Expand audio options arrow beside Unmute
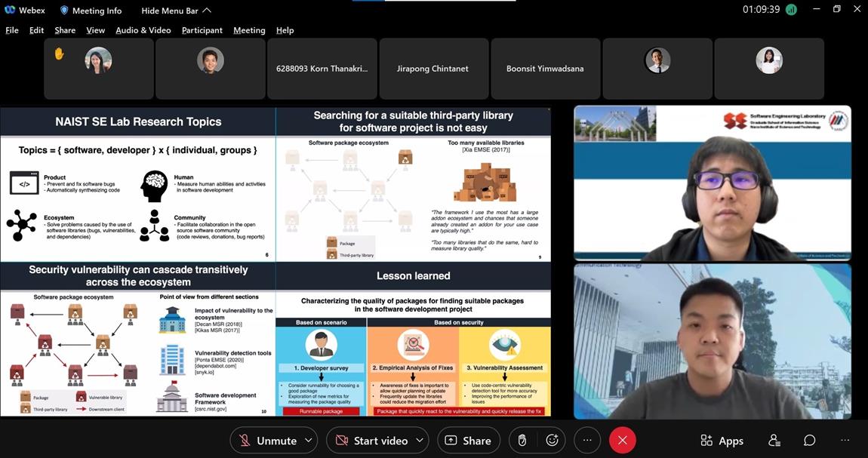868x458 pixels. 309,441
